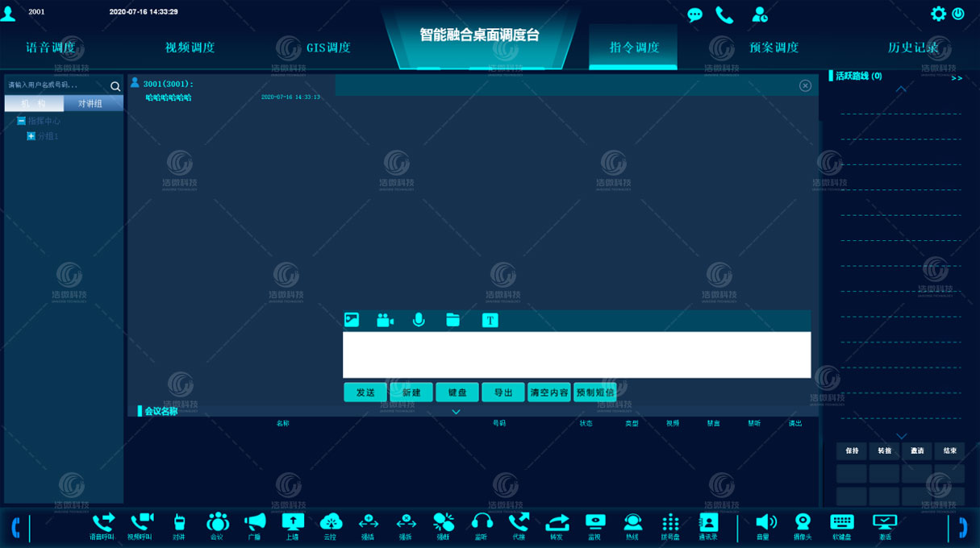Click the user name or number search field
The image size is (980, 548).
click(x=55, y=85)
